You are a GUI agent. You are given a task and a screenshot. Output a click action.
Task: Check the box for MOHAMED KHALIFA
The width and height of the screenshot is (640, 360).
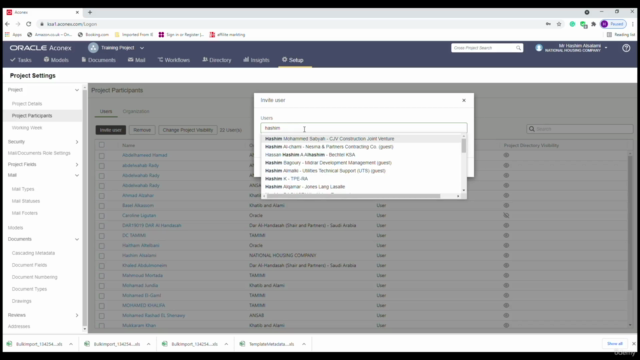tap(102, 306)
